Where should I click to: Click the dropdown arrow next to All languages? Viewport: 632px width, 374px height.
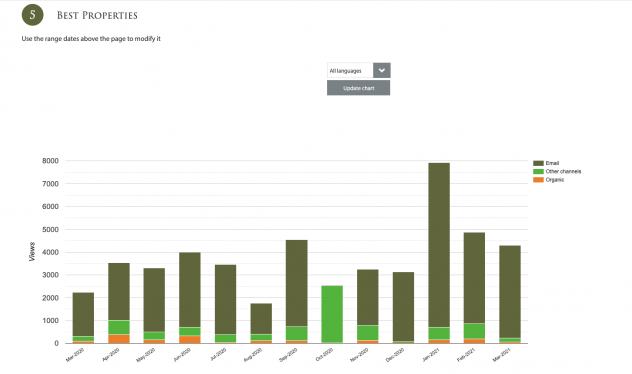381,71
